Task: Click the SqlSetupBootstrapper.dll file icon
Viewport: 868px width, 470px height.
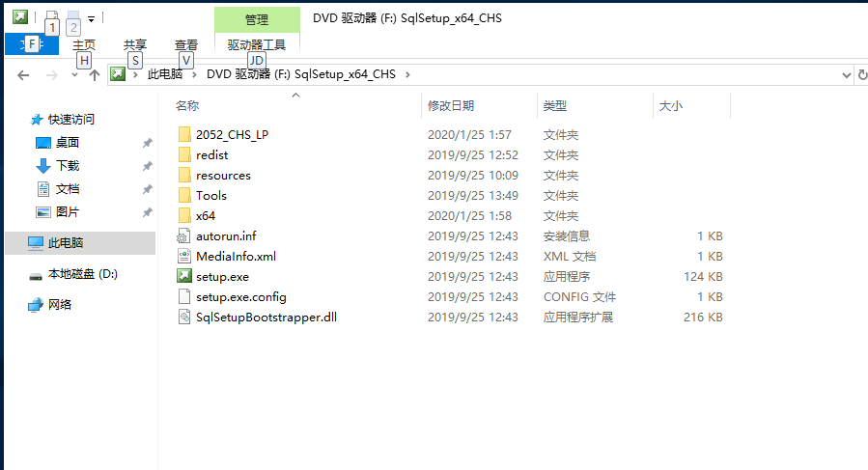Action: 183,318
